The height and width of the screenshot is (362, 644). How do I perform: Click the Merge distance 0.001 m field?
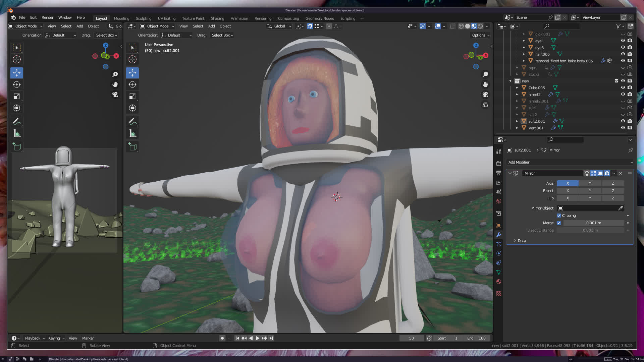[x=593, y=223]
